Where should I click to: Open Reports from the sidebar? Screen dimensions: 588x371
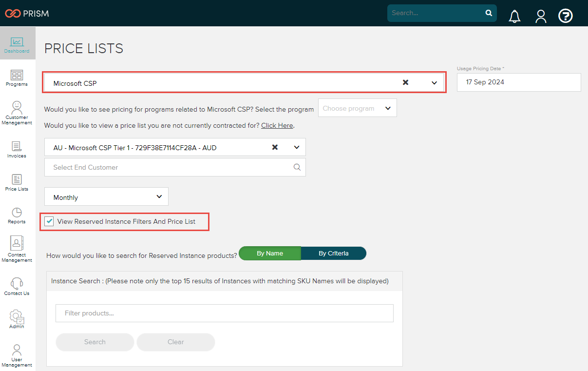pos(17,215)
